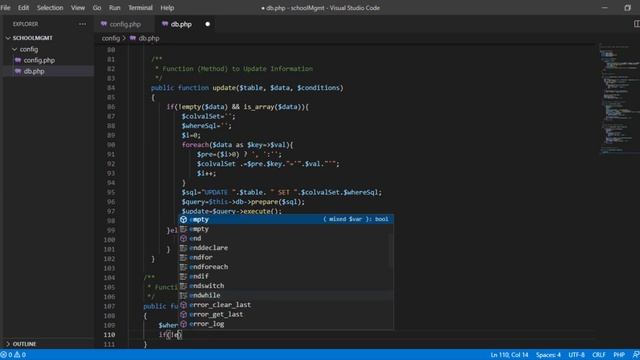Click the minimap code overview
The image size is (640, 360).
(x=619, y=98)
